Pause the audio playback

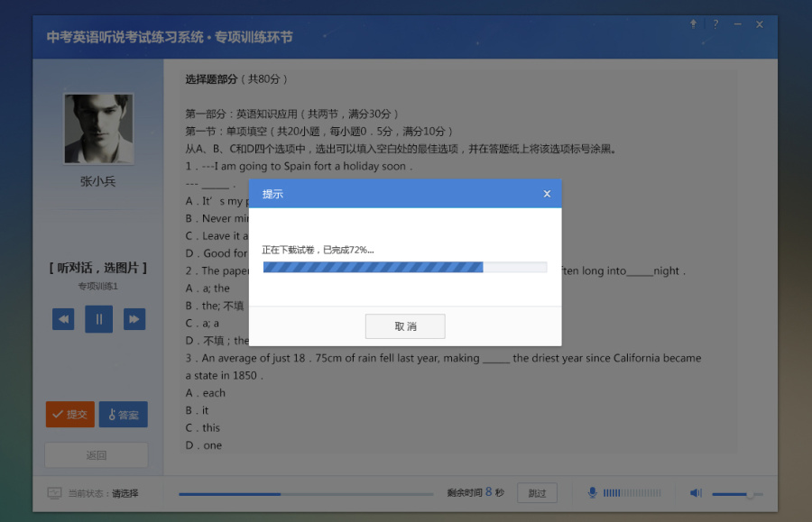pyautogui.click(x=98, y=319)
